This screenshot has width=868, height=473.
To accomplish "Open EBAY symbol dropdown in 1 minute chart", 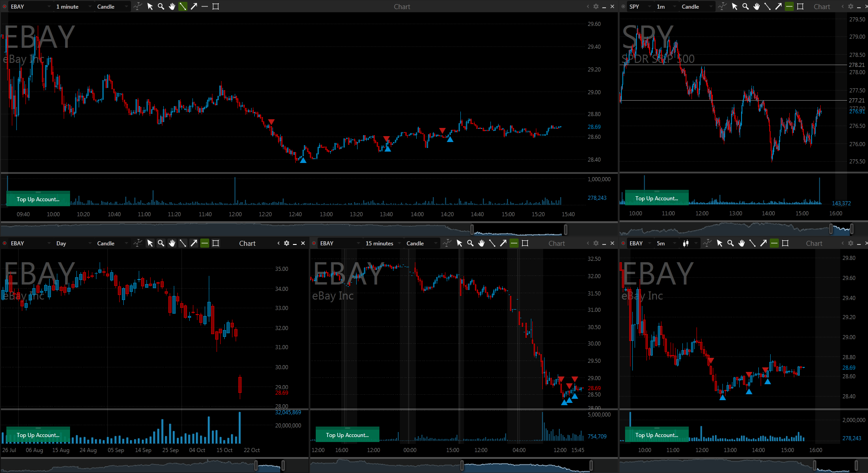I will pos(30,6).
